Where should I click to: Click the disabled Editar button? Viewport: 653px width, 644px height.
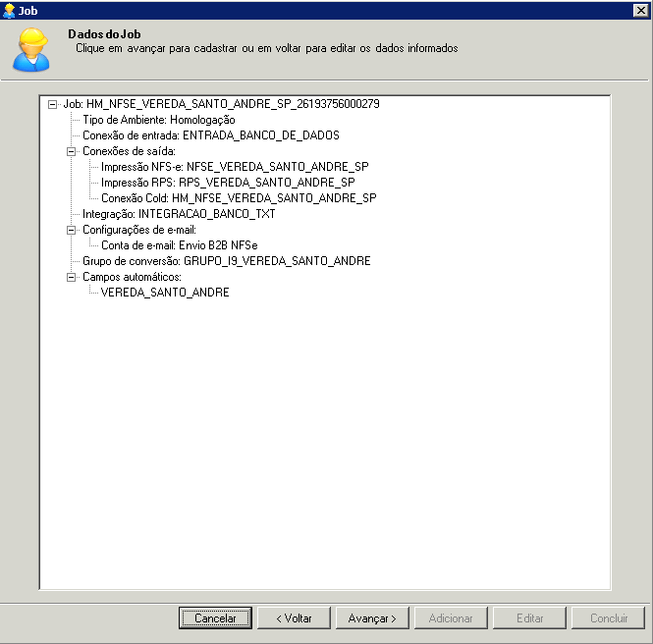529,618
